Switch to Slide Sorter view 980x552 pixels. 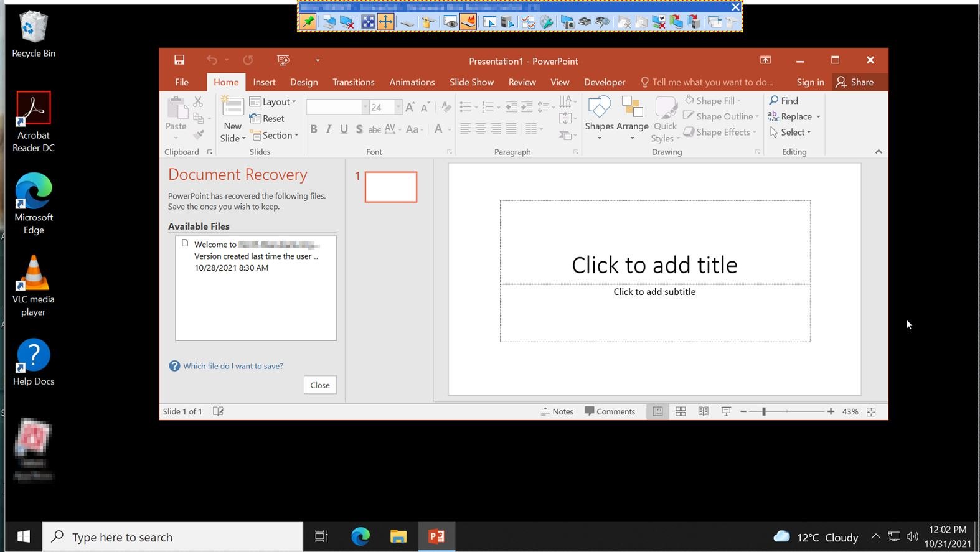tap(681, 411)
